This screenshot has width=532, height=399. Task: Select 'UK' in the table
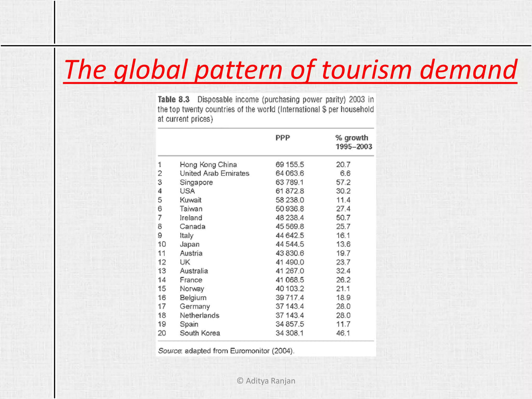pos(185,262)
